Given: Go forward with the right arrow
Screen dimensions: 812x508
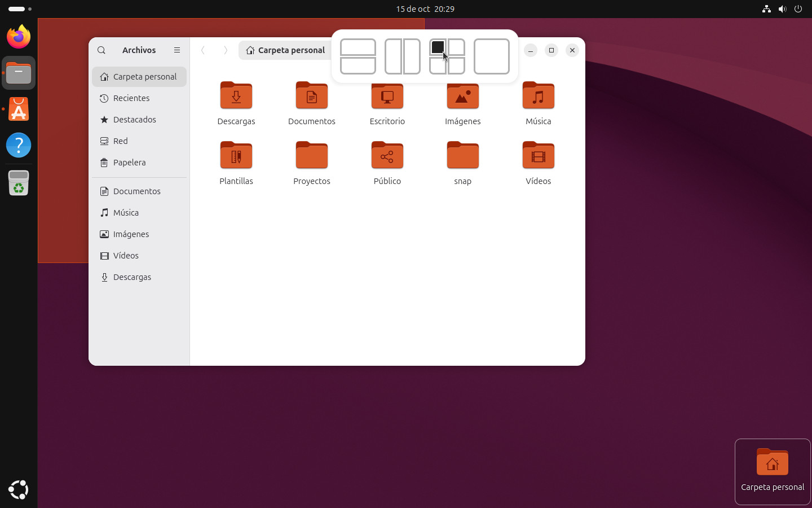Looking at the screenshot, I should pos(226,50).
